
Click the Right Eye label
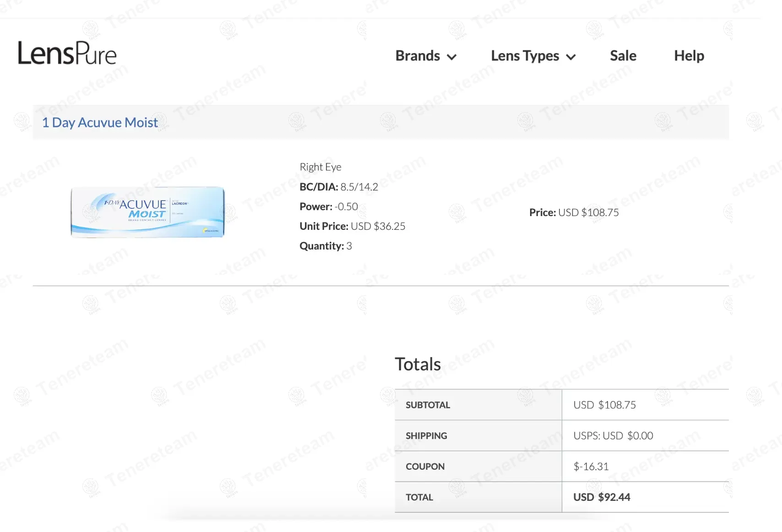tap(320, 167)
